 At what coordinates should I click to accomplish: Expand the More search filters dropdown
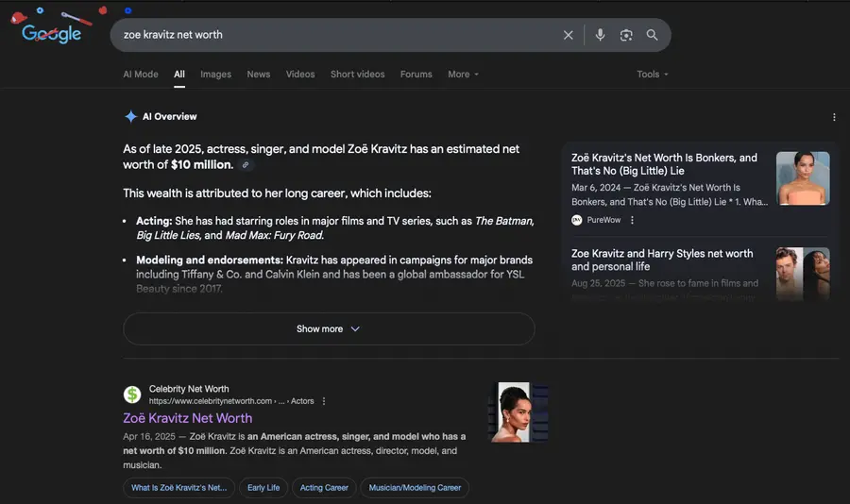pos(463,75)
